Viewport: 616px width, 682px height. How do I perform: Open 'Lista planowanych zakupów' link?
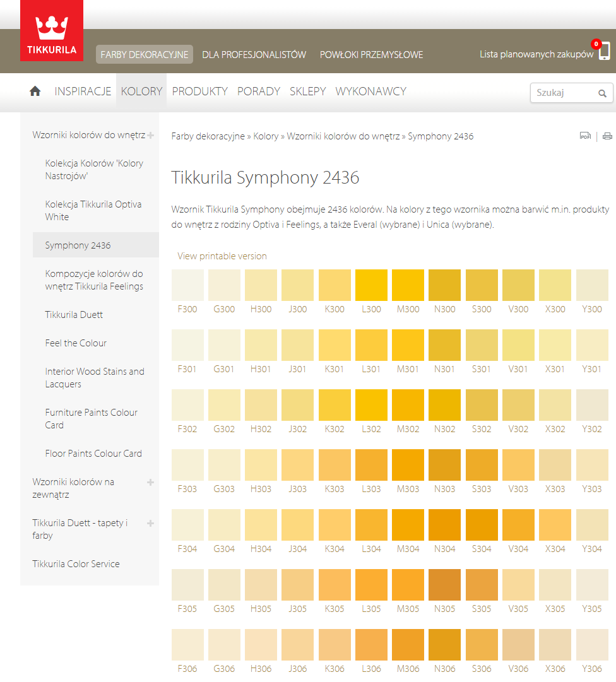click(x=536, y=54)
